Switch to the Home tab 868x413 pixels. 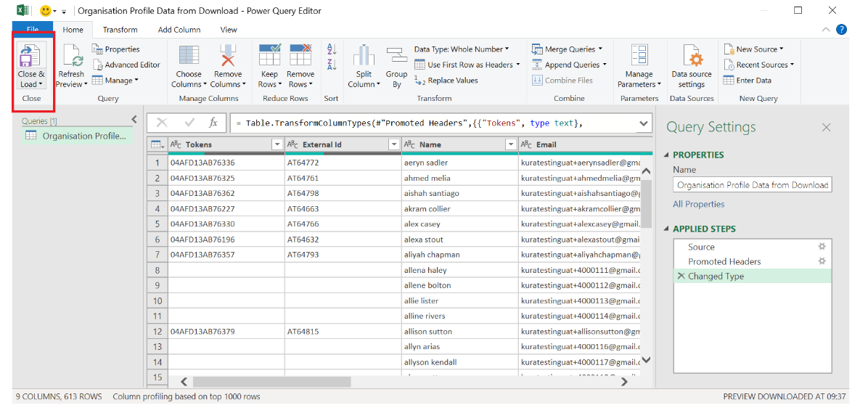[73, 29]
